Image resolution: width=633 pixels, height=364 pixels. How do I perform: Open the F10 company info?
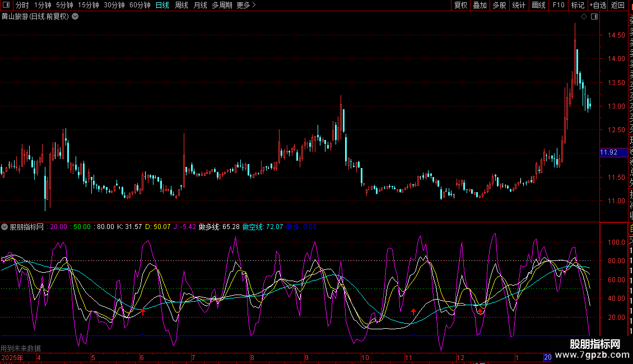click(558, 5)
